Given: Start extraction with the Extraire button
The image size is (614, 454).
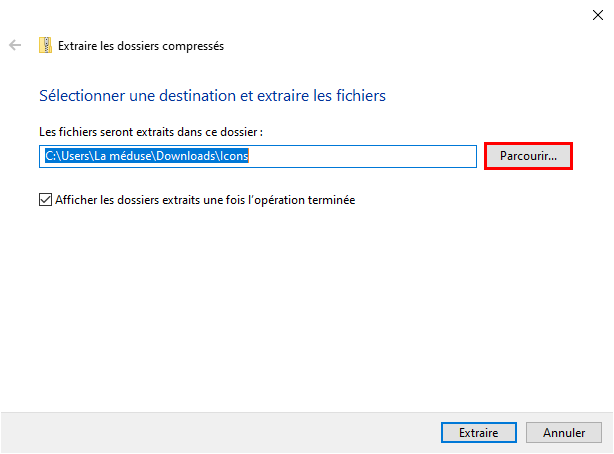Looking at the screenshot, I should (x=479, y=432).
